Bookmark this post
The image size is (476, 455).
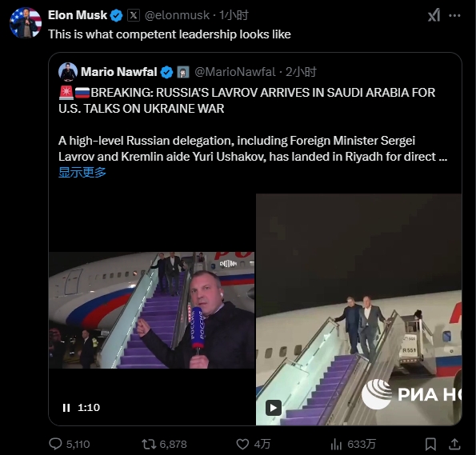pos(430,445)
